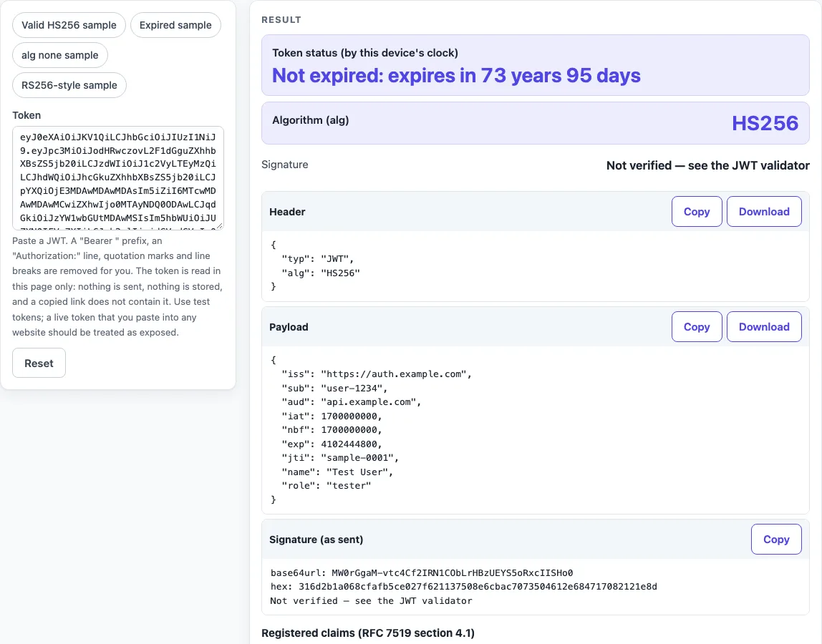
Task: Click the "Not expired: expires in 73 years 95 days" status
Action: 456,75
